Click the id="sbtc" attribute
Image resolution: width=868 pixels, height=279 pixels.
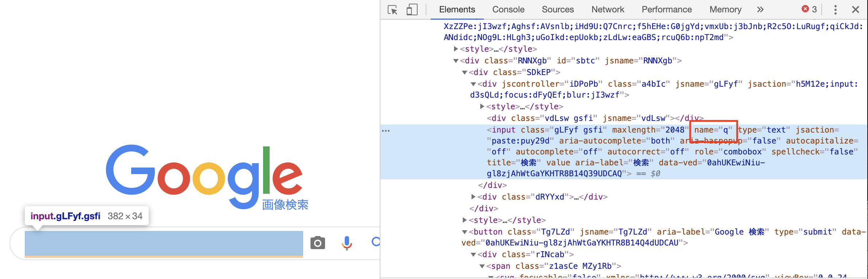tap(578, 61)
